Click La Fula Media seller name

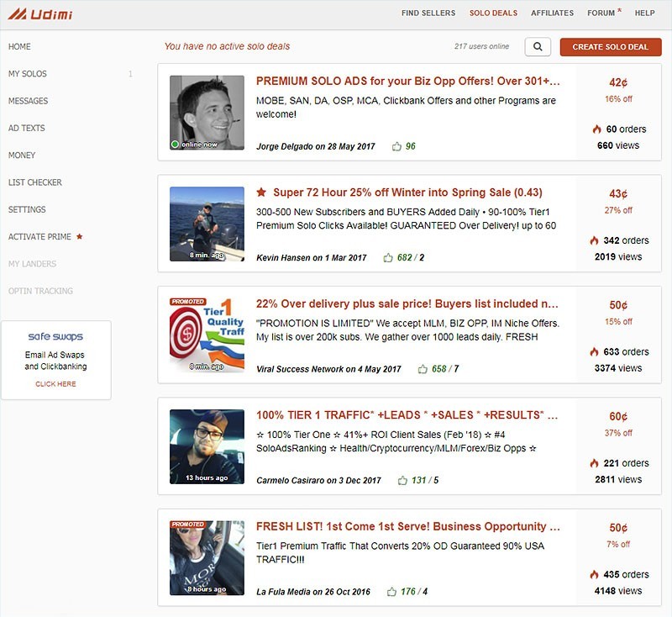pyautogui.click(x=283, y=592)
